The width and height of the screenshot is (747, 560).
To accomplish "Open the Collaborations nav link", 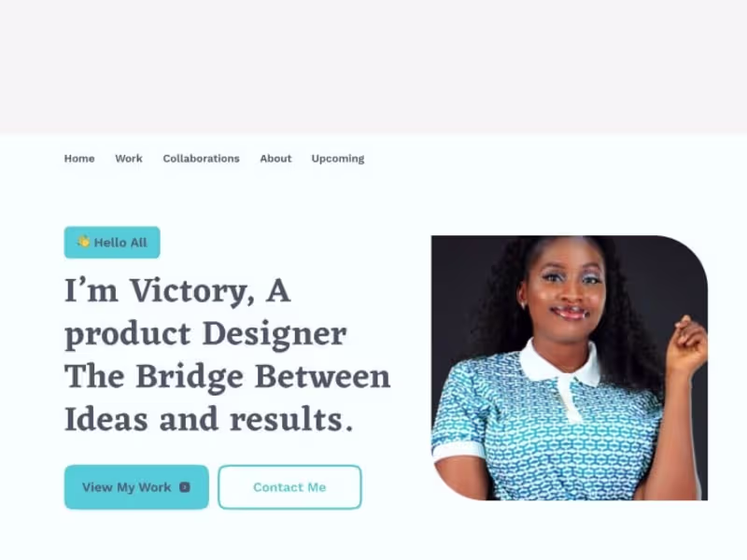I will pos(201,159).
